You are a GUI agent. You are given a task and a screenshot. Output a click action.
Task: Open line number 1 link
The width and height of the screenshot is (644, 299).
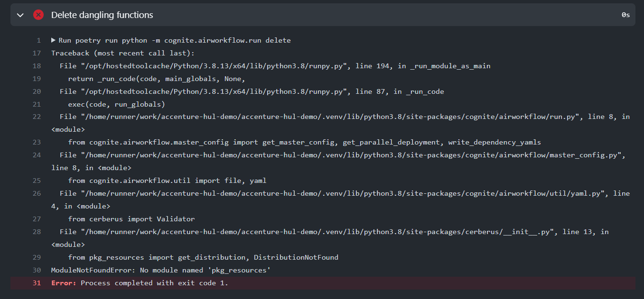pos(38,40)
